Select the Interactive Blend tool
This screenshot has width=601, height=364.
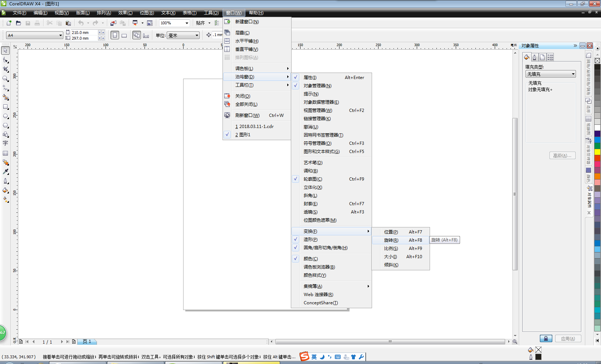[x=5, y=162]
